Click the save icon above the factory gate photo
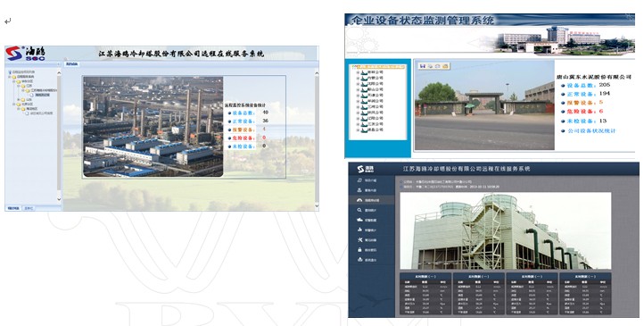 coord(422,66)
